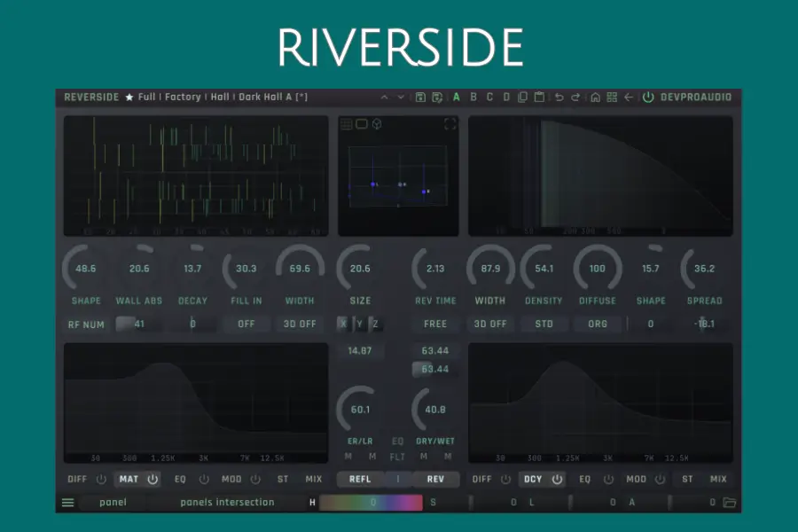Select the ST tab next to MAT's MOD tab

pos(283,479)
